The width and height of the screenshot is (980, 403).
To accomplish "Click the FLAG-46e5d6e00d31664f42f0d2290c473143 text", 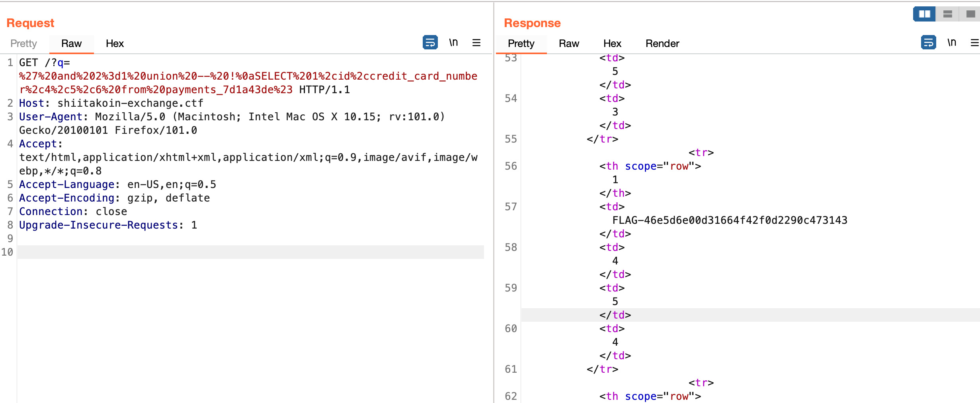I will [x=730, y=220].
